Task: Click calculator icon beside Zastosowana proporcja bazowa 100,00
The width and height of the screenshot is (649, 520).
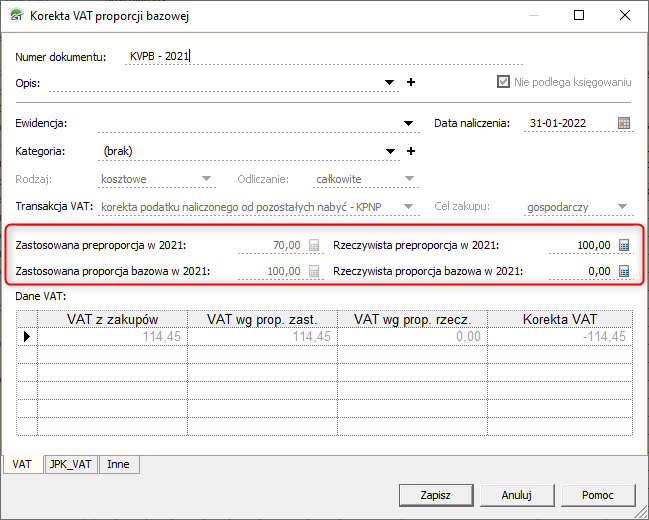Action: pos(314,271)
